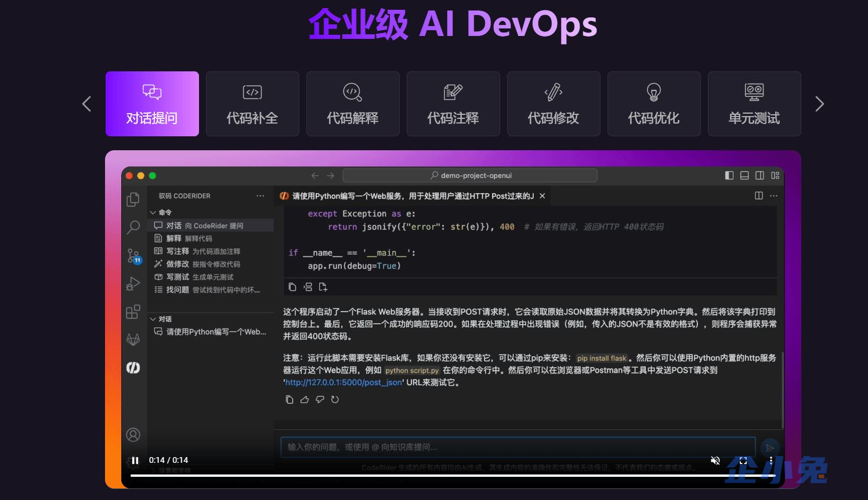The image size is (868, 500).
Task: Unmute the video sound
Action: pyautogui.click(x=715, y=461)
